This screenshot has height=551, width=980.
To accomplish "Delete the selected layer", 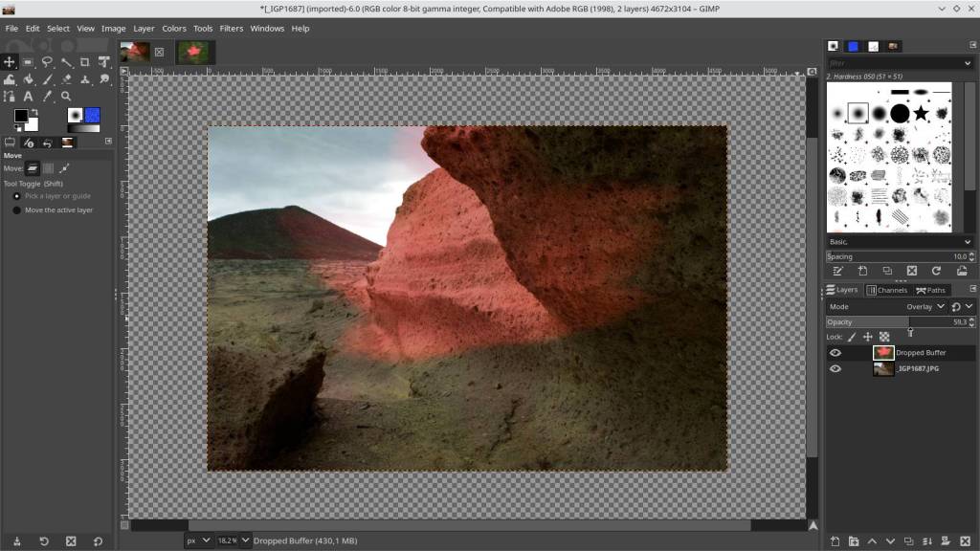I will pos(965,541).
